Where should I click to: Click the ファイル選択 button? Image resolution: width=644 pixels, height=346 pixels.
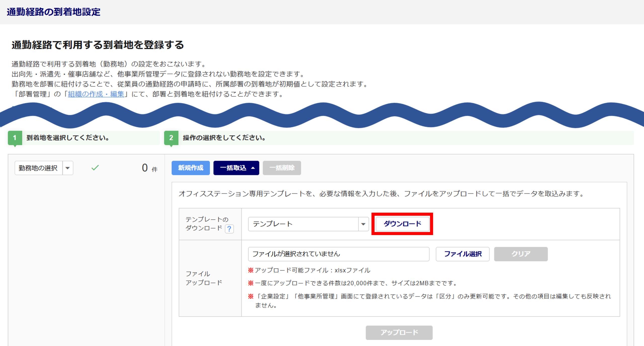pos(462,254)
